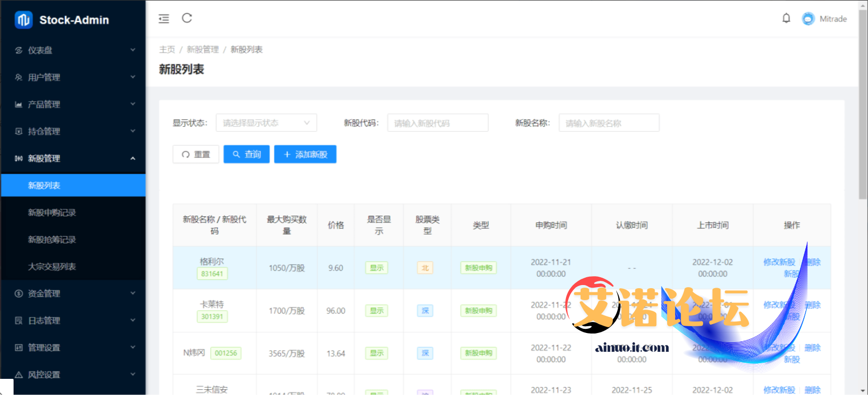Screen dimensions: 868x395
Task: Click the 添加新股 button
Action: pos(305,154)
